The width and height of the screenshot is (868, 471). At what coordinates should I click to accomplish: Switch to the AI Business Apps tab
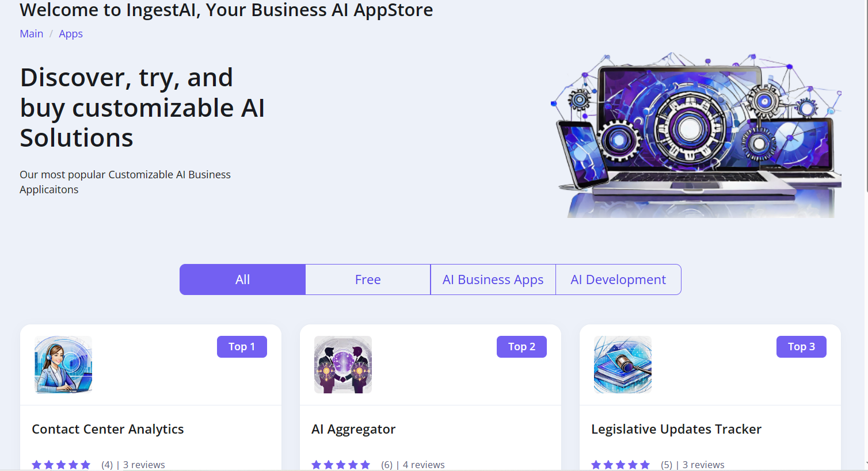point(493,279)
